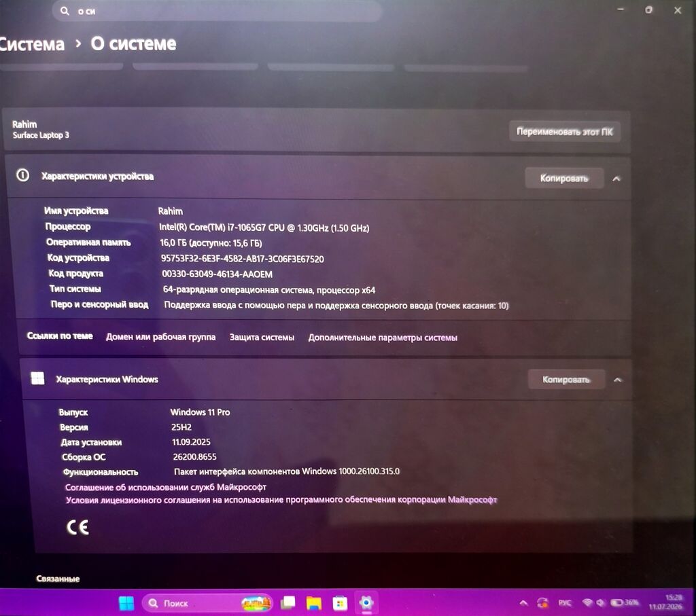Click the magnifier icon in Settings search

65,11
